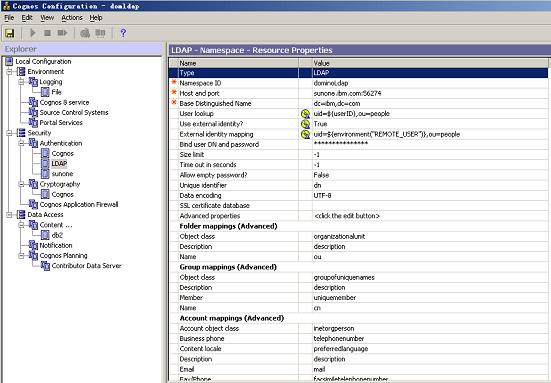Collapse the Security tree node
The width and height of the screenshot is (551, 383).
tap(9, 133)
